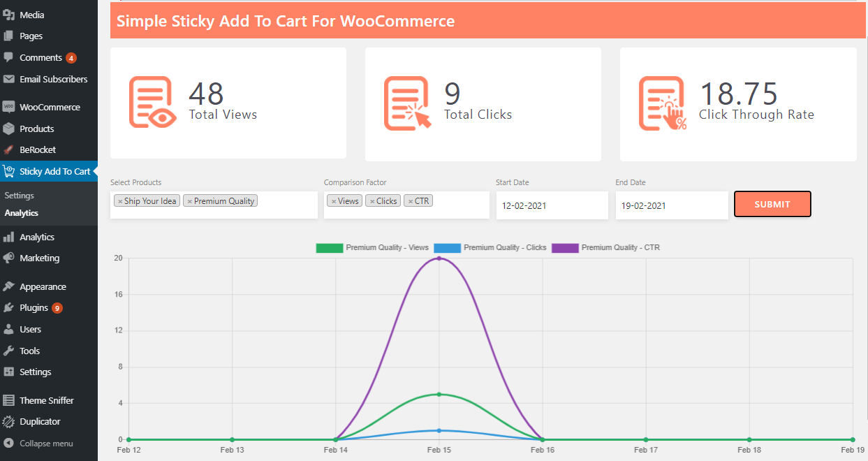This screenshot has width=868, height=461.
Task: Click the green Views data point at Feb 15
Action: [x=439, y=394]
